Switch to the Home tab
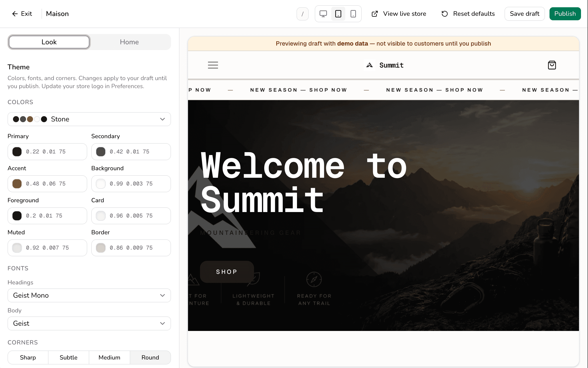 coord(129,42)
